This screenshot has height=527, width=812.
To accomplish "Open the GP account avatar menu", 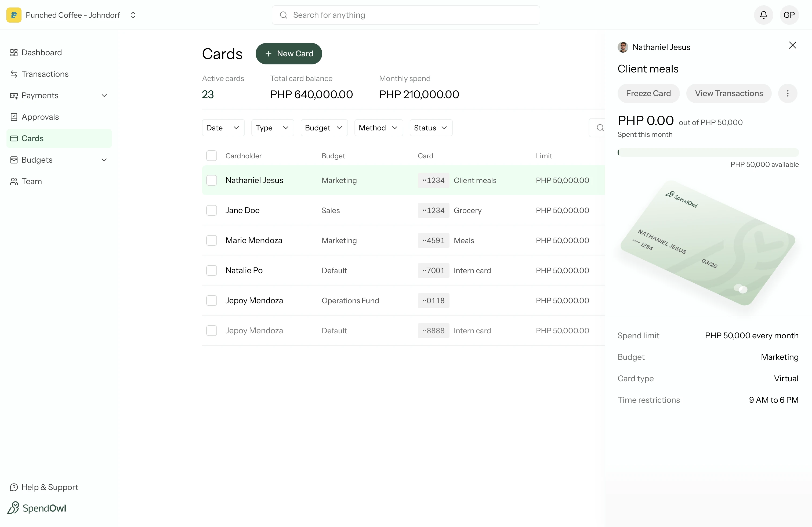I will pos(789,15).
